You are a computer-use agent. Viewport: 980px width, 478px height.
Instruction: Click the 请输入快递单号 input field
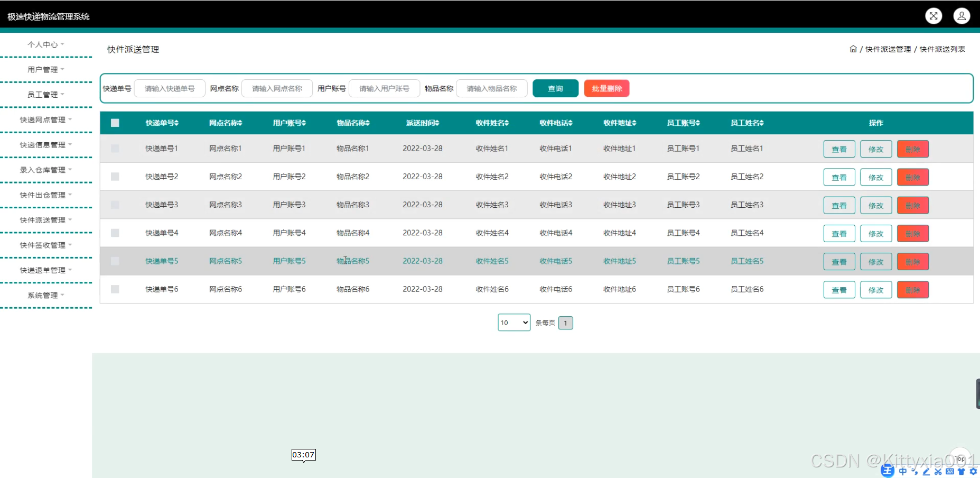[170, 89]
